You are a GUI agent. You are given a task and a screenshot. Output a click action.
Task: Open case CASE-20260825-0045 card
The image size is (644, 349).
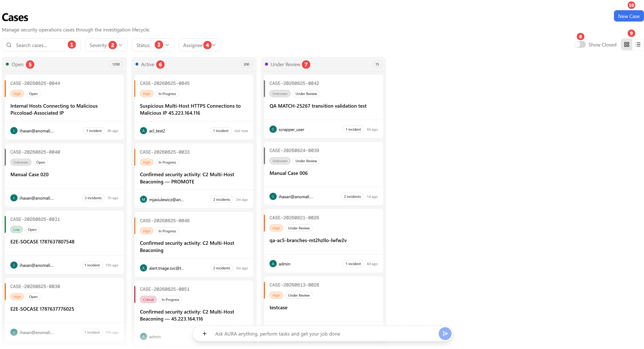pos(194,107)
